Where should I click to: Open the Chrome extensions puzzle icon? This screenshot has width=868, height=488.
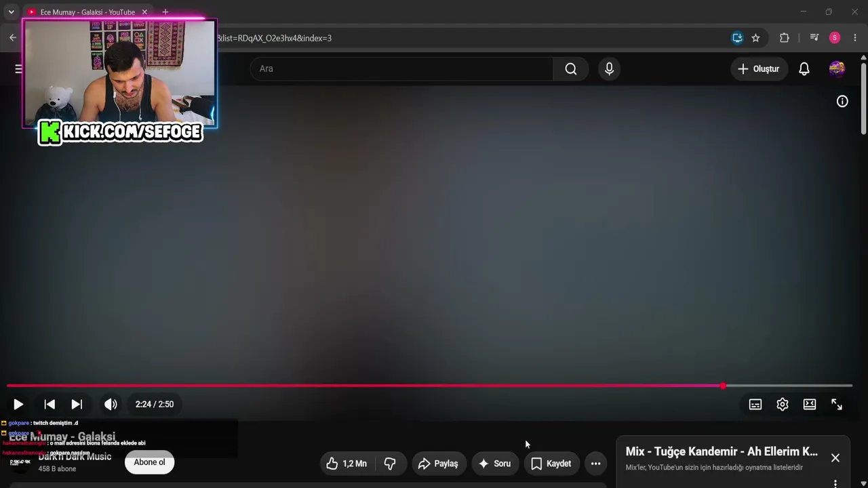tap(785, 38)
